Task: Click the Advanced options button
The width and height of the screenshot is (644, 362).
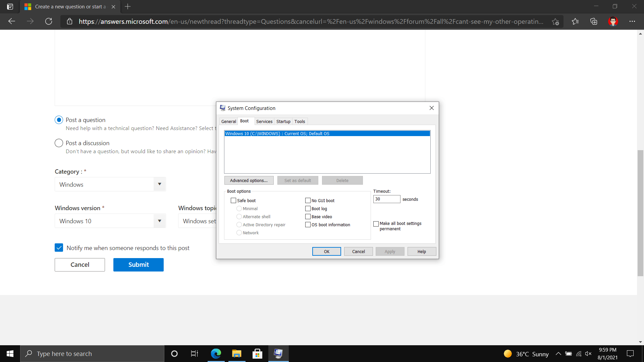Action: coord(249,180)
